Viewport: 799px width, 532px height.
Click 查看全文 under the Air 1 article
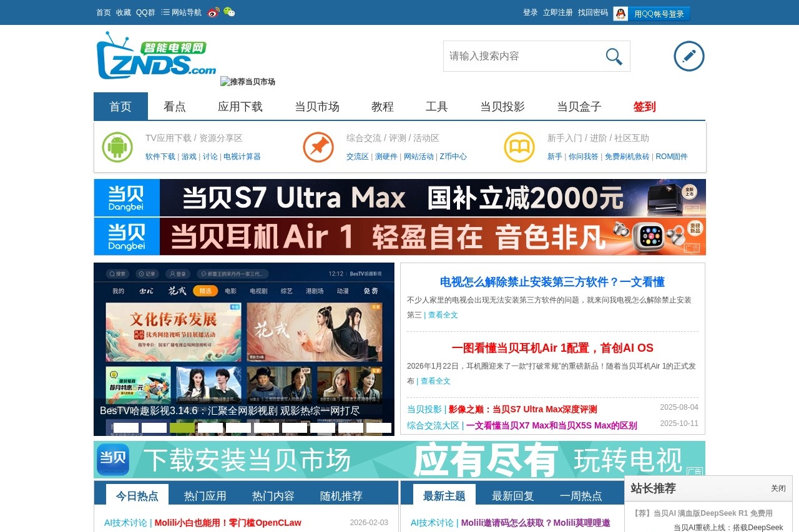(436, 381)
